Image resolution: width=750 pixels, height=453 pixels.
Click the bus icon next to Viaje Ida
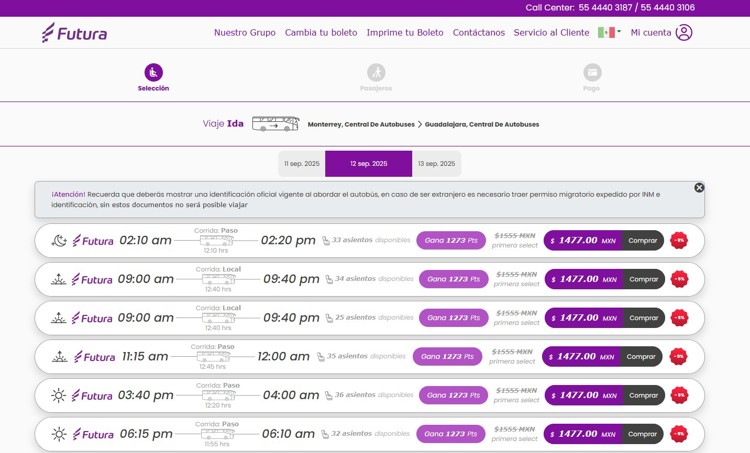click(x=276, y=124)
